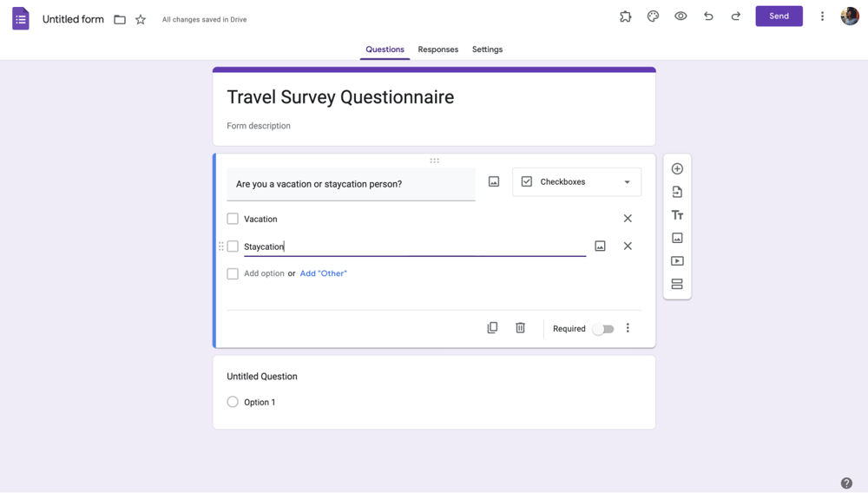Open the add-ons puzzle icon
This screenshot has height=493, width=868.
[625, 16]
